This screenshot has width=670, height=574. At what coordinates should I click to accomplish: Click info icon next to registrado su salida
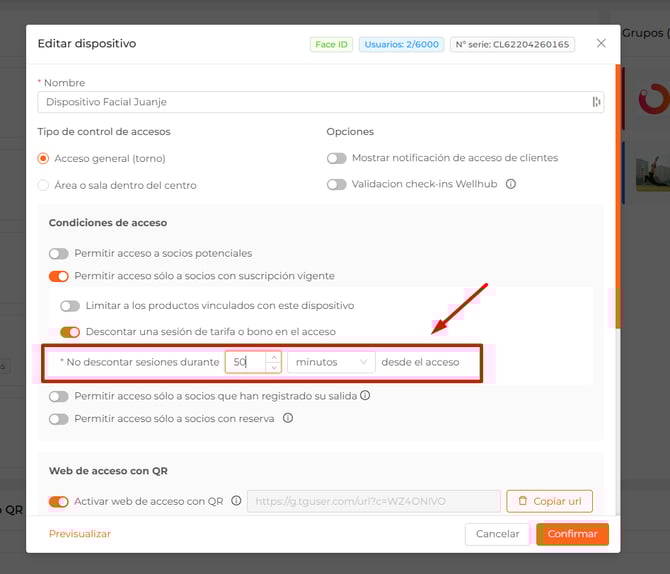pyautogui.click(x=365, y=396)
